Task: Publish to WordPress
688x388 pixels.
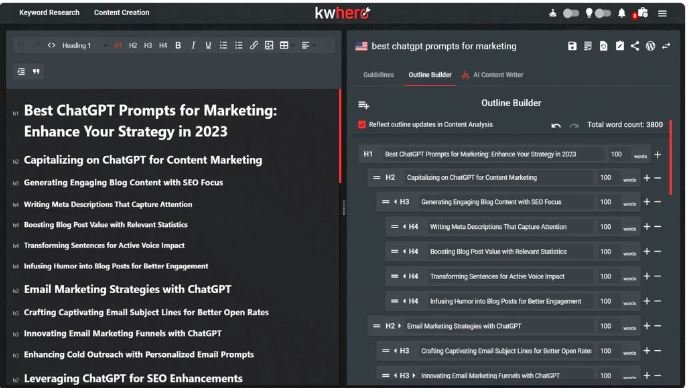Action: (x=650, y=46)
